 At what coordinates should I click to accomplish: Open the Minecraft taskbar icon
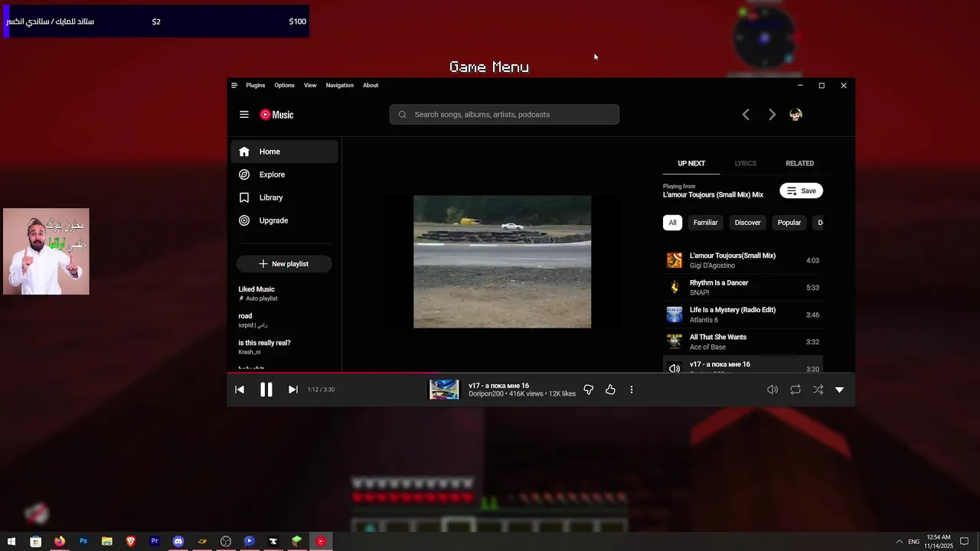(297, 541)
